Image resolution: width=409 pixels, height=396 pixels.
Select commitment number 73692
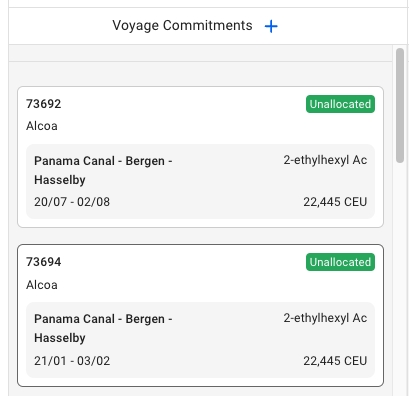pos(44,104)
